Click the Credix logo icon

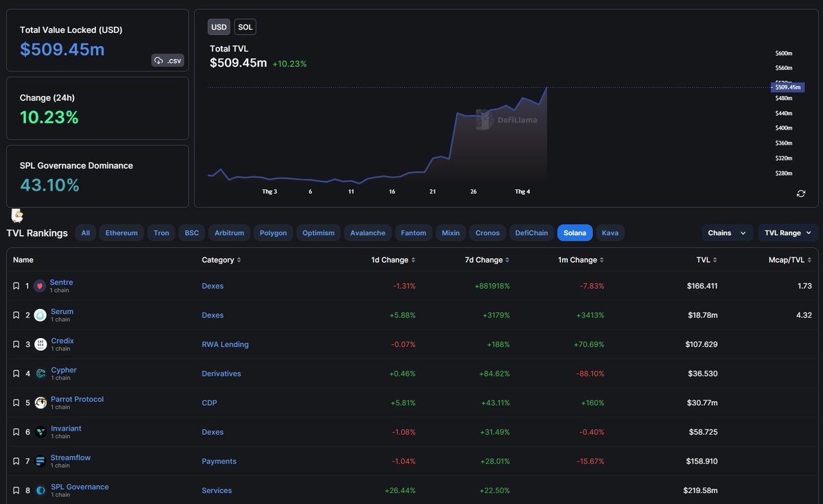pyautogui.click(x=40, y=344)
